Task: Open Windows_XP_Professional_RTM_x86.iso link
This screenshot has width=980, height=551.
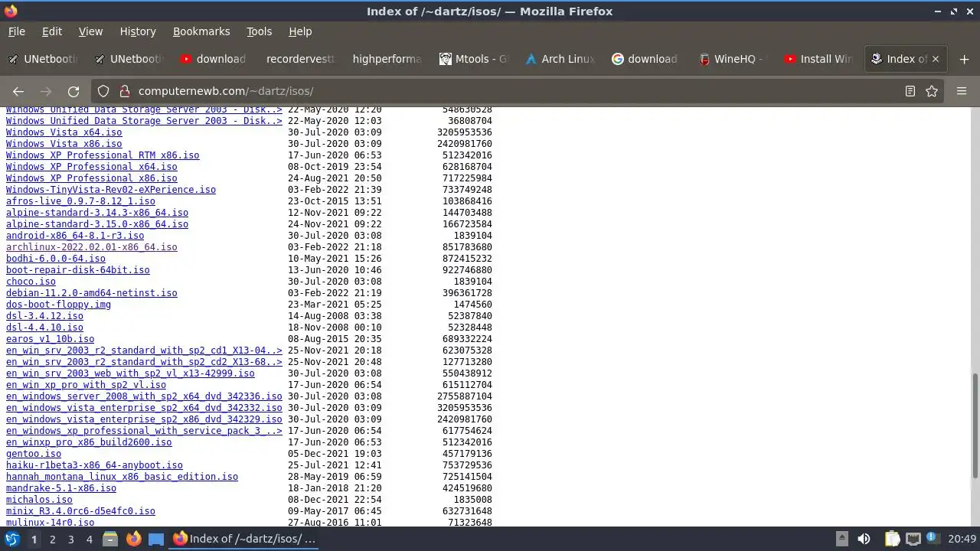Action: (x=103, y=155)
